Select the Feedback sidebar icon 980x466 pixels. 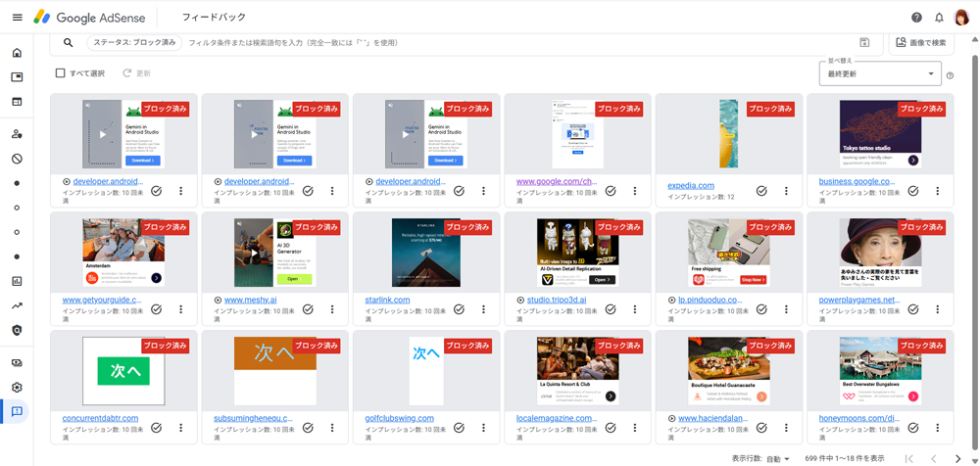coord(17,411)
